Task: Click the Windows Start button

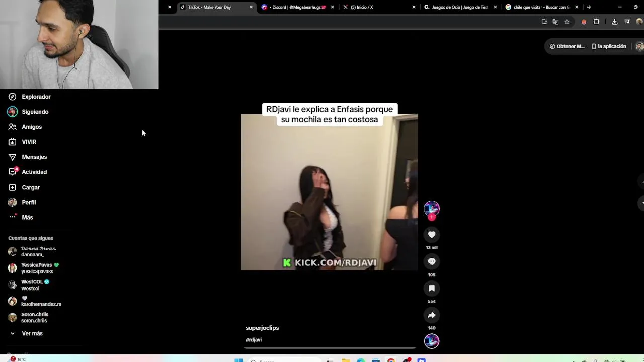Action: tap(239, 360)
